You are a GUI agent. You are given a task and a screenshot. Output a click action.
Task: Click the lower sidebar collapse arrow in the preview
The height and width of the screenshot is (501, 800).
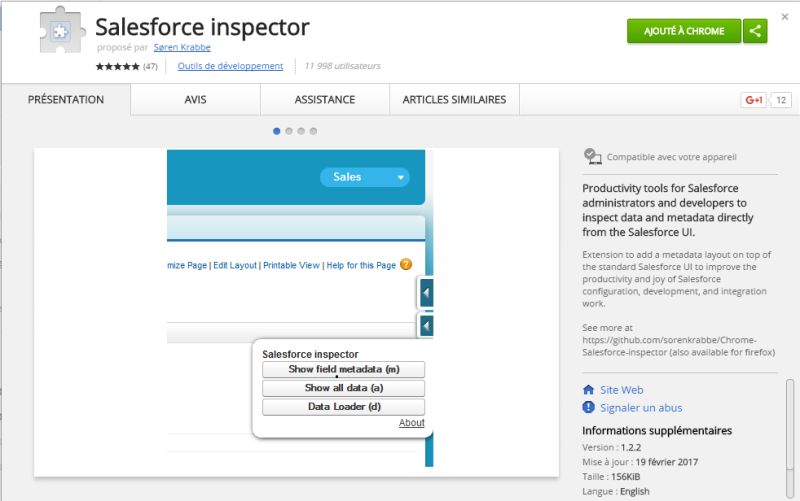tap(426, 326)
